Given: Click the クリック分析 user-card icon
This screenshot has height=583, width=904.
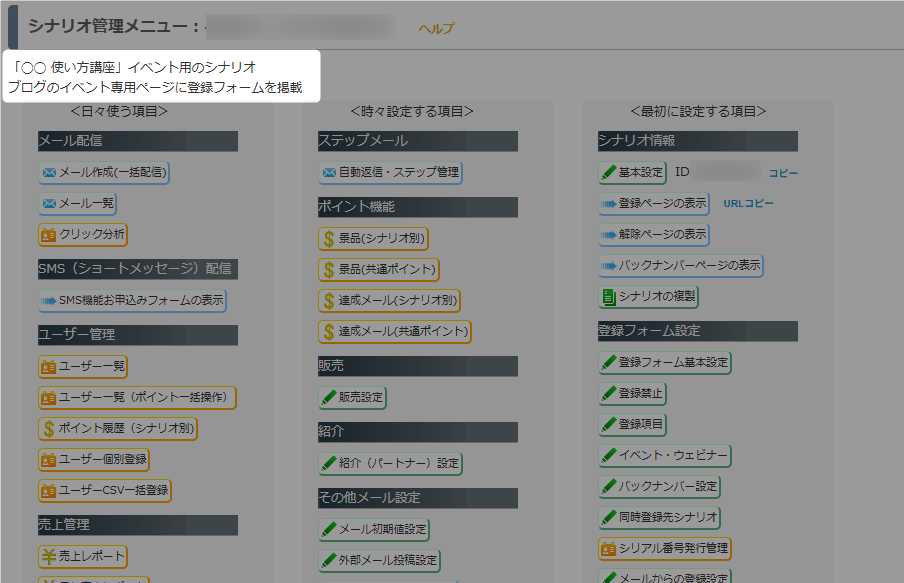Looking at the screenshot, I should pyautogui.click(x=48, y=236).
